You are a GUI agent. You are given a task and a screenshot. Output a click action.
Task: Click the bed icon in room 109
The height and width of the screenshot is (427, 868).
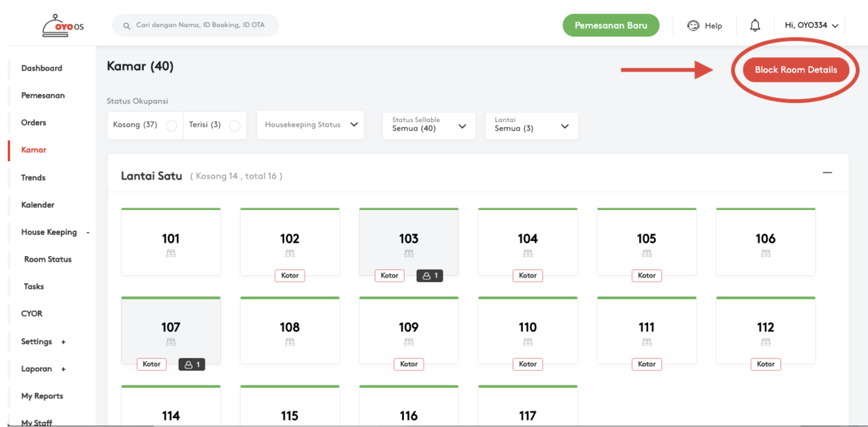coord(409,342)
